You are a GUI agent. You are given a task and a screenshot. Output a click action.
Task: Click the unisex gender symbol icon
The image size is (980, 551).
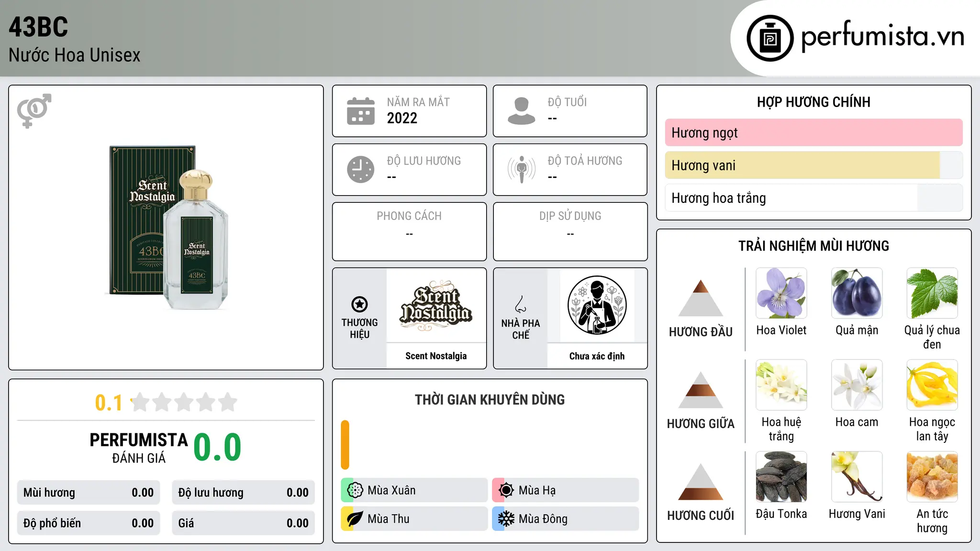coord(34,111)
